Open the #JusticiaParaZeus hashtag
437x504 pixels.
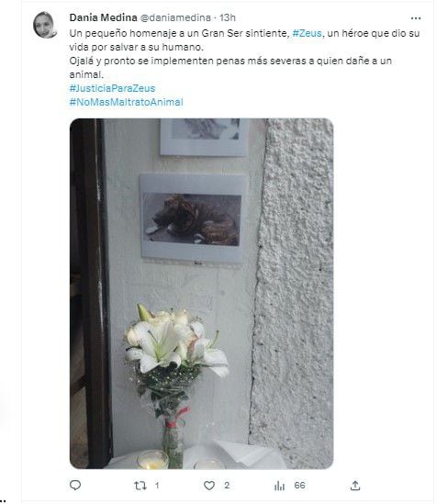click(112, 88)
